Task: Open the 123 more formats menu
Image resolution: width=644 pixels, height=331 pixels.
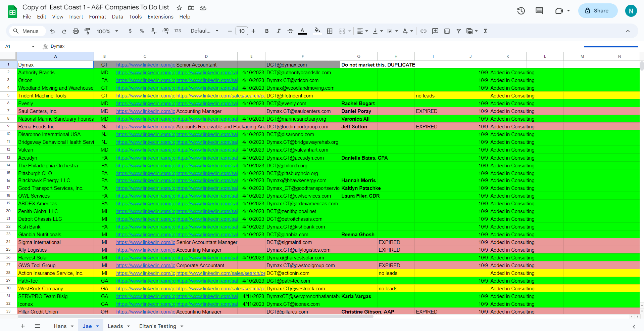Action: [x=178, y=31]
